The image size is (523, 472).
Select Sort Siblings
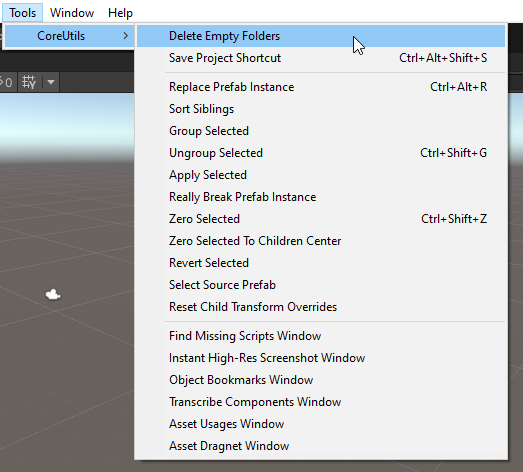point(321,109)
